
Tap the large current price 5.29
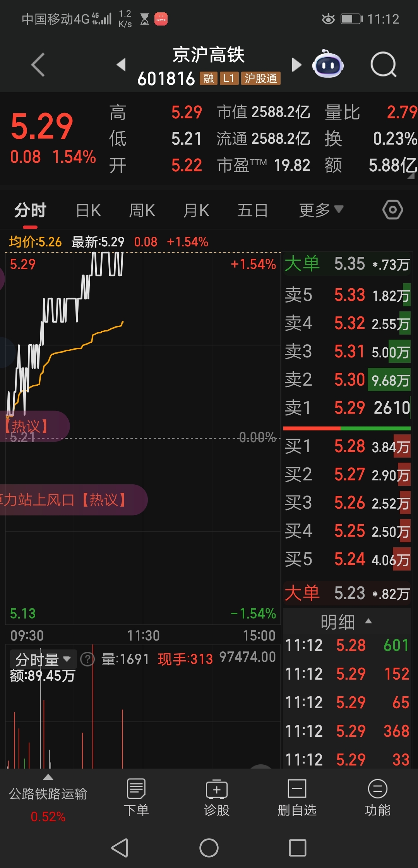pos(42,126)
